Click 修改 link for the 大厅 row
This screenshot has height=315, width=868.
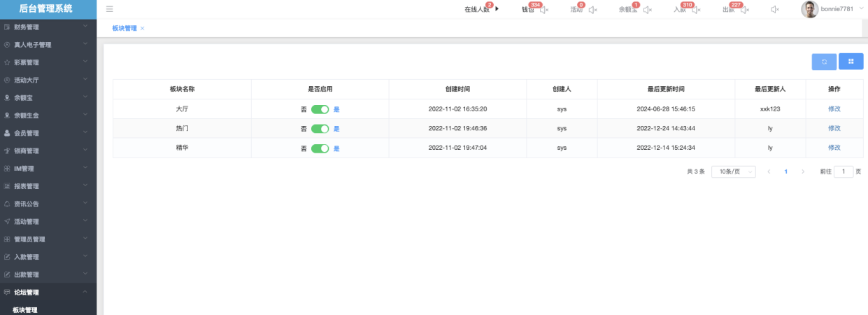(x=834, y=109)
